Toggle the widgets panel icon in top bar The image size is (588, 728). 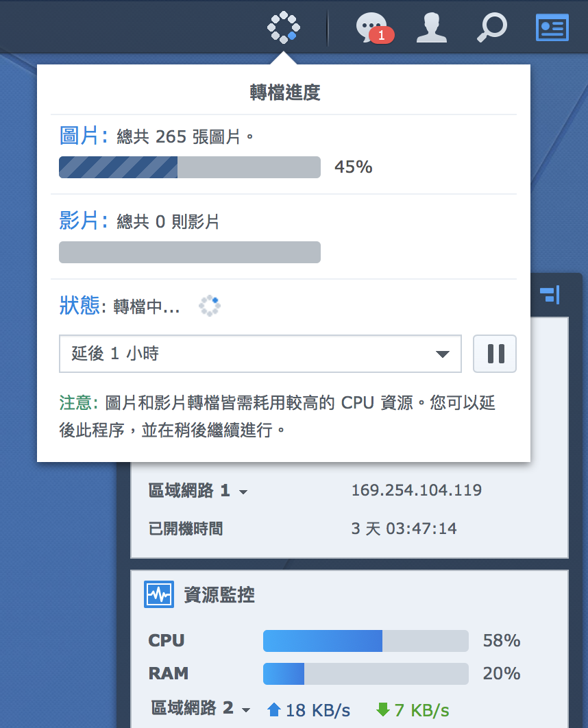pyautogui.click(x=552, y=27)
